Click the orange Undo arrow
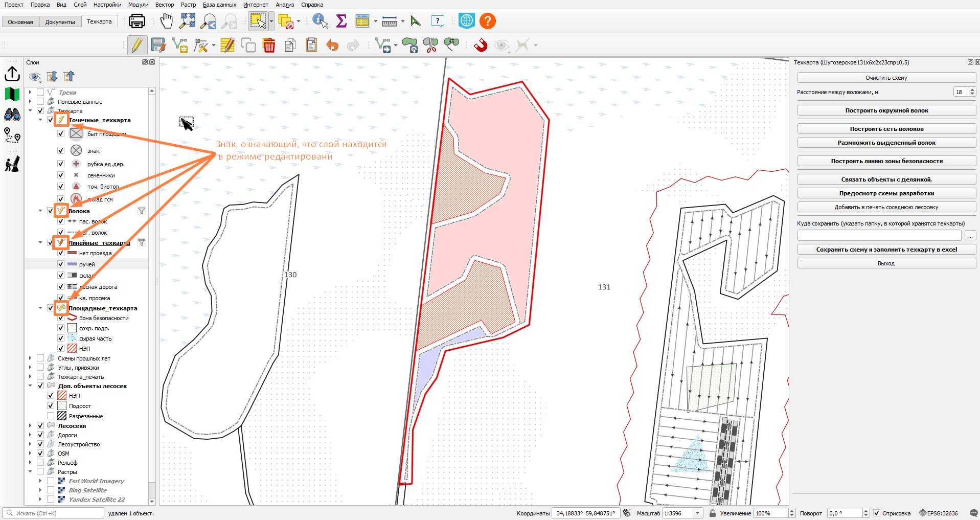This screenshot has width=980, height=520. pos(332,46)
